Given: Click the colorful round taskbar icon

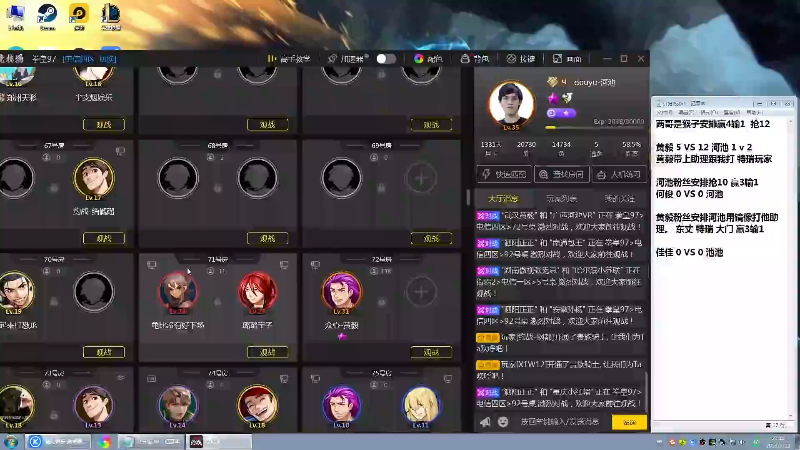Looking at the screenshot, I should (x=105, y=441).
